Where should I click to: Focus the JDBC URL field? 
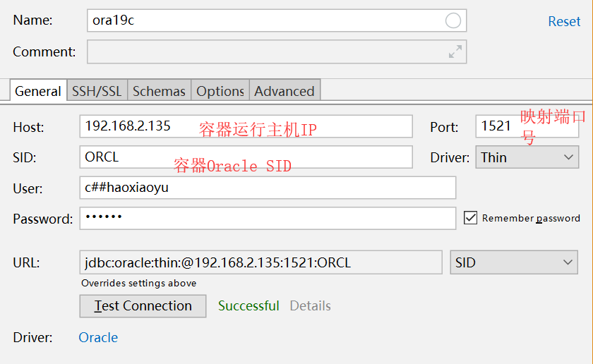click(x=260, y=262)
